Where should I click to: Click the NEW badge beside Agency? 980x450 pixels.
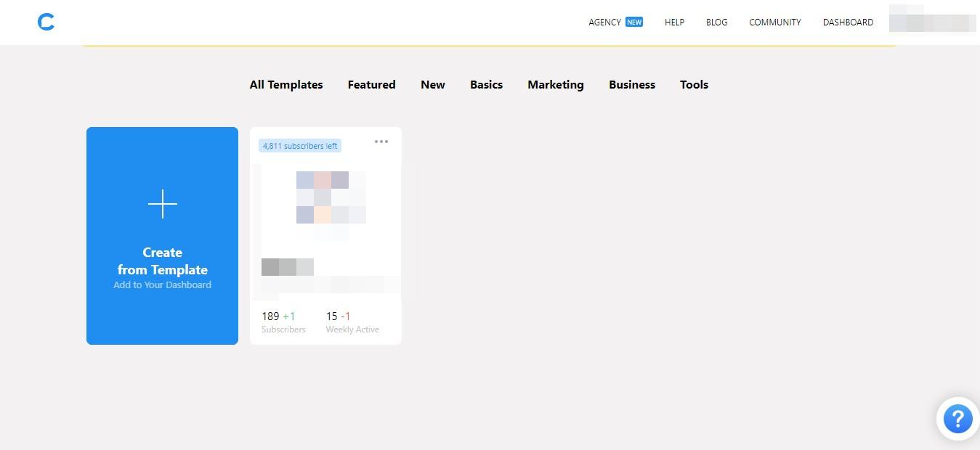[x=634, y=22]
